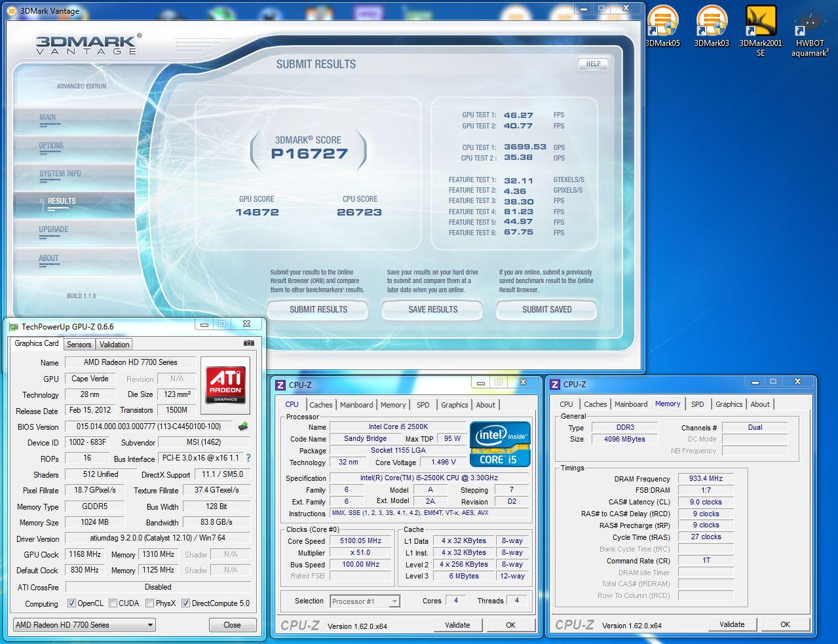
Task: Click the GPU Clock 1168 MHz field
Action: tap(85, 554)
